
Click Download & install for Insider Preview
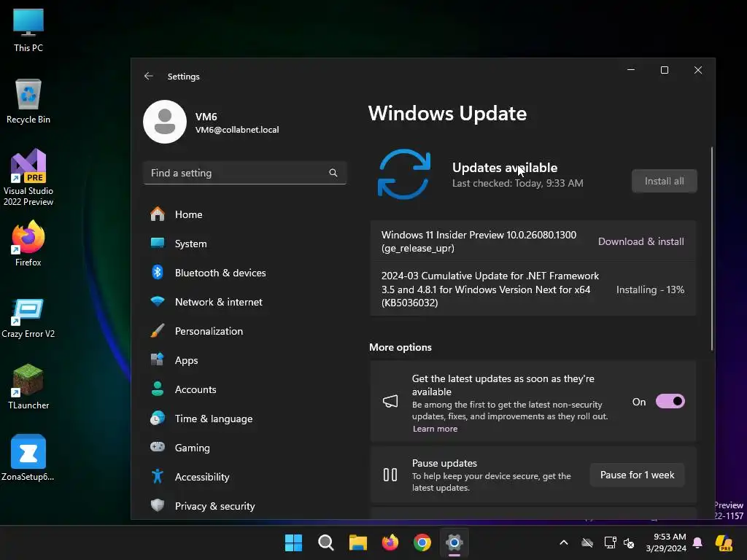click(640, 241)
